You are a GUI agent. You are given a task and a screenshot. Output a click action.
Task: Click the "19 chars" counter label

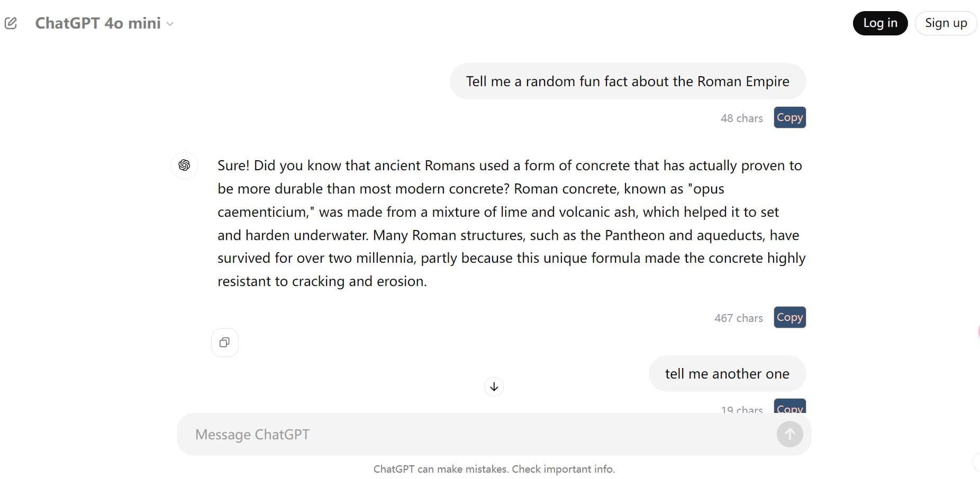click(741, 409)
